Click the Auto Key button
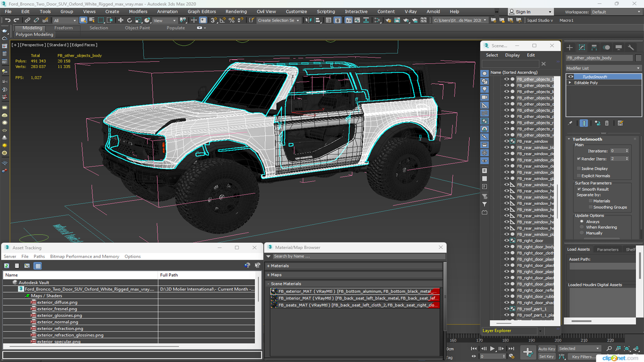 tap(547, 349)
